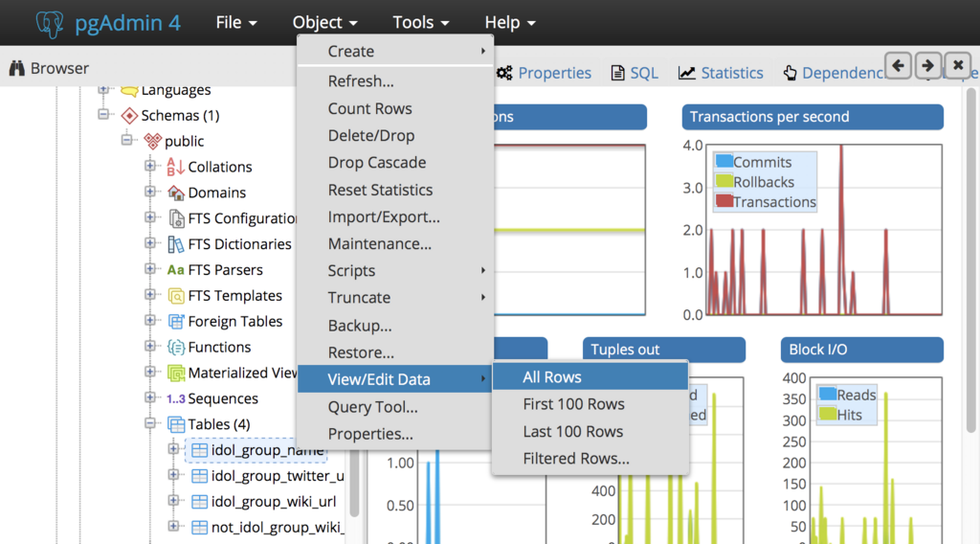
Task: Switch to the Statistics tab
Action: pyautogui.click(x=721, y=73)
